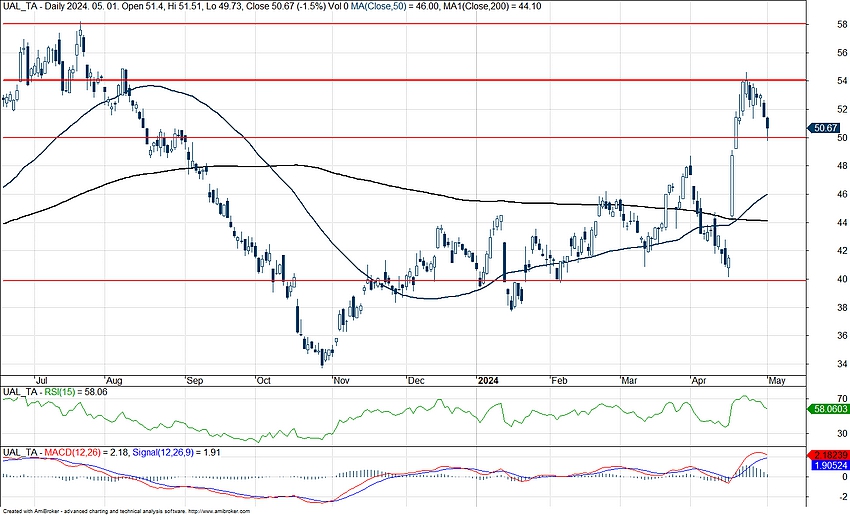Select the 2024 year marker on time axis

[488, 381]
